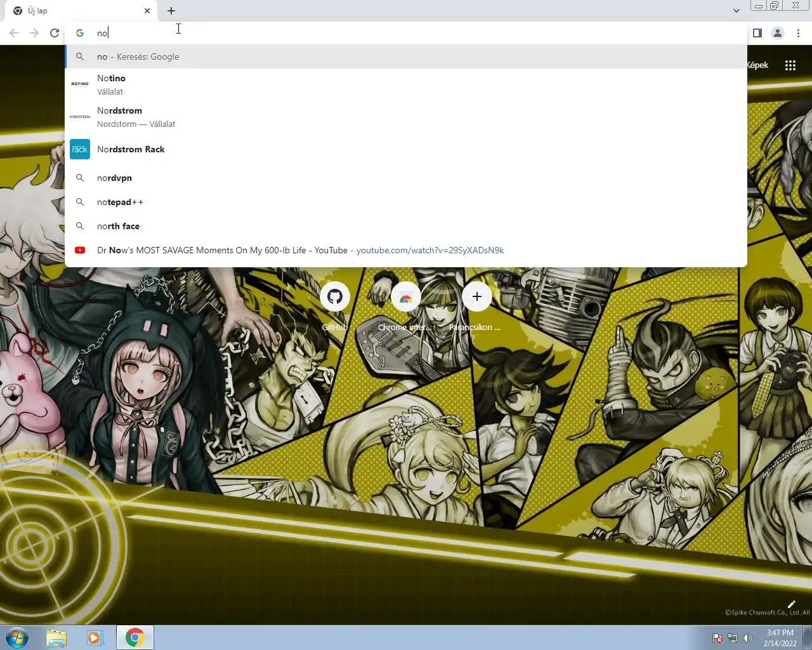Close the Új lap tab
The width and height of the screenshot is (812, 650).
[147, 11]
